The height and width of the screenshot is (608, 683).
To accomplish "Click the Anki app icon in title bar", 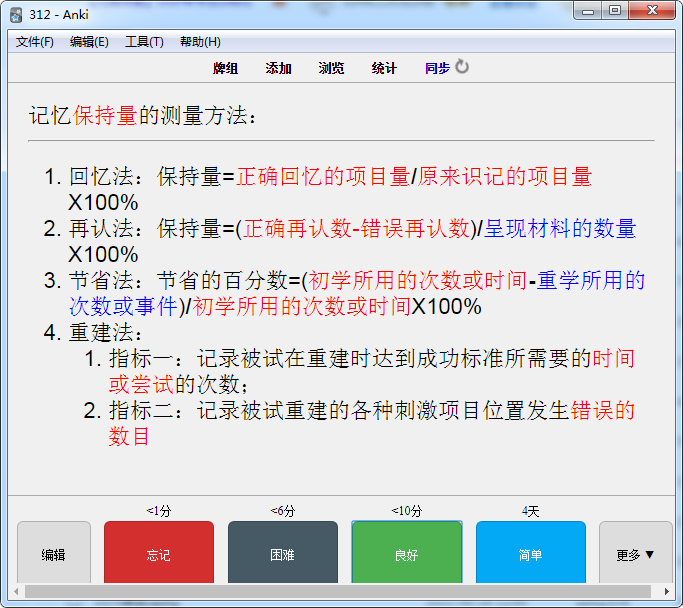I will pos(16,15).
